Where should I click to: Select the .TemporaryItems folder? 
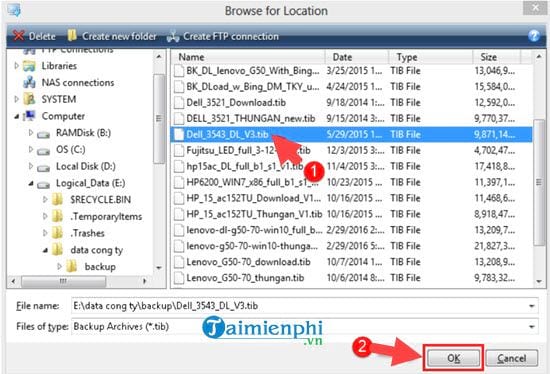106,216
